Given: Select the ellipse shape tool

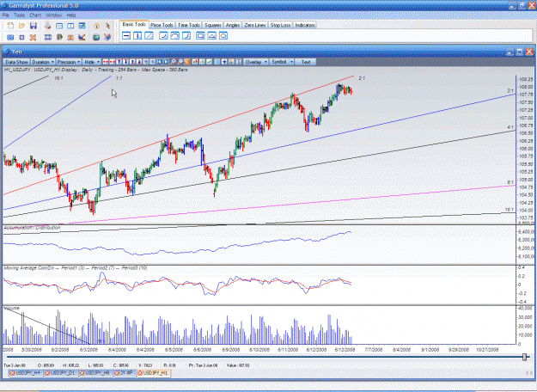Looking at the screenshot, I should (x=223, y=35).
